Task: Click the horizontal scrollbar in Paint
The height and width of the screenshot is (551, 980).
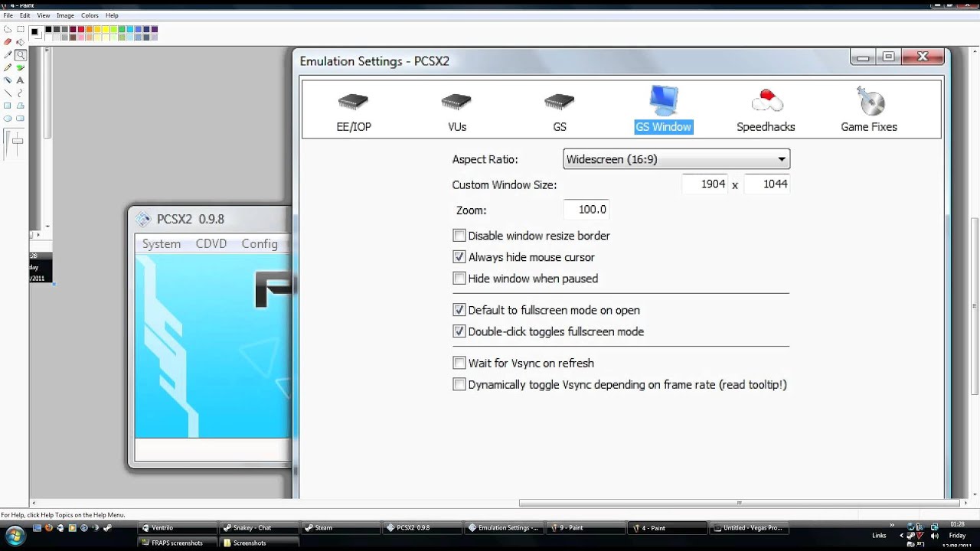Action: coord(739,503)
